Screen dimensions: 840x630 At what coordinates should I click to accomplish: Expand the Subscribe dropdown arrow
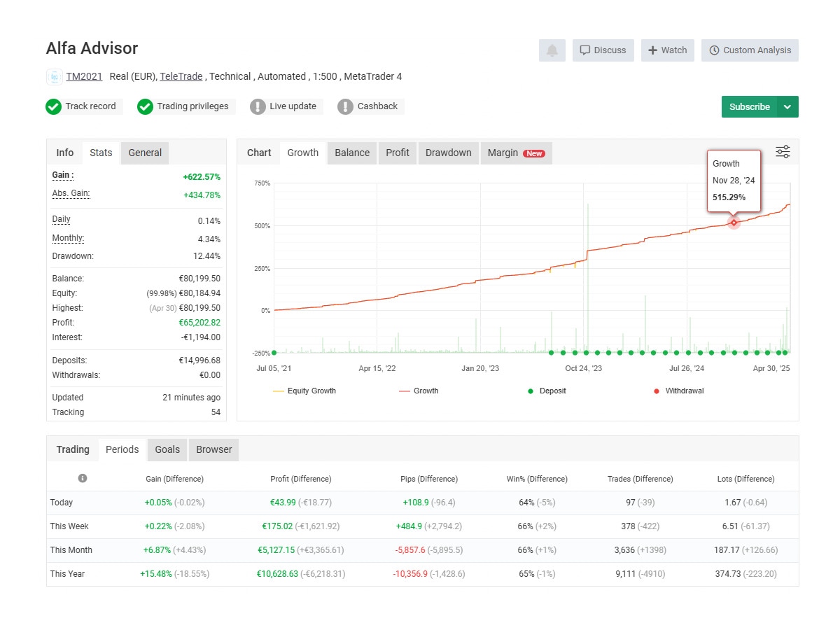787,107
